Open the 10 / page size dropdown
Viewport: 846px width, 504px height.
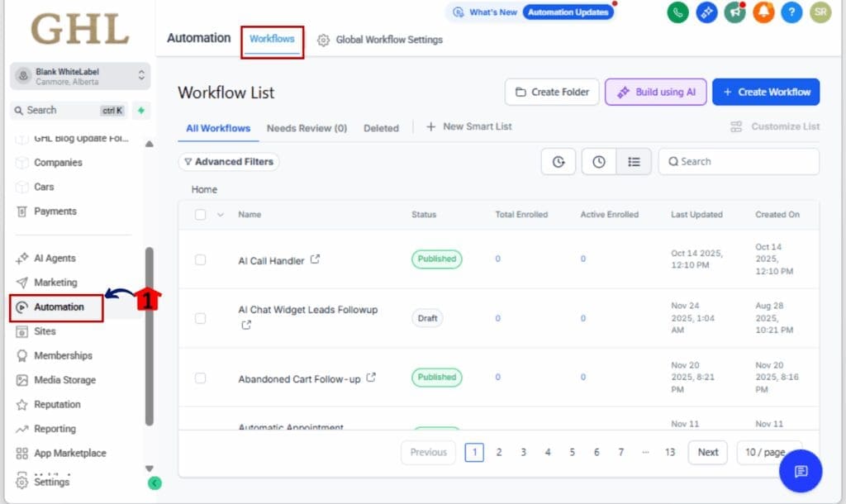coord(768,452)
